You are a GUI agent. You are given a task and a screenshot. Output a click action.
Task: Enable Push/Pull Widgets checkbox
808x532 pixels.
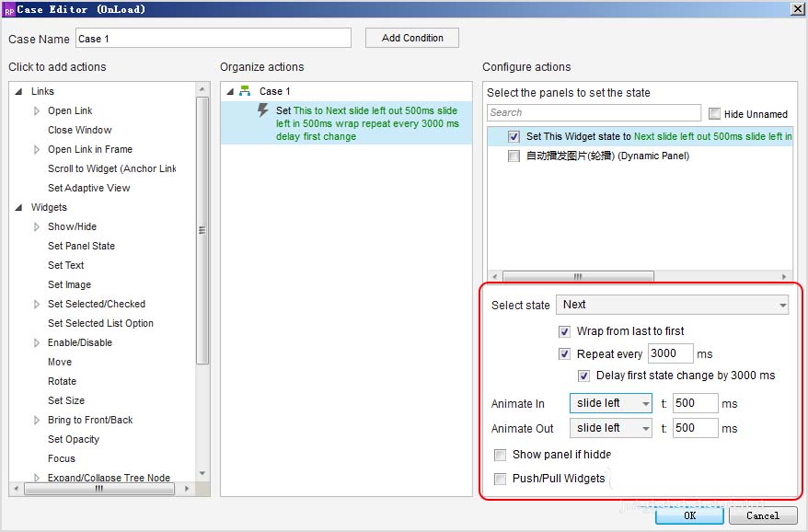click(x=500, y=479)
